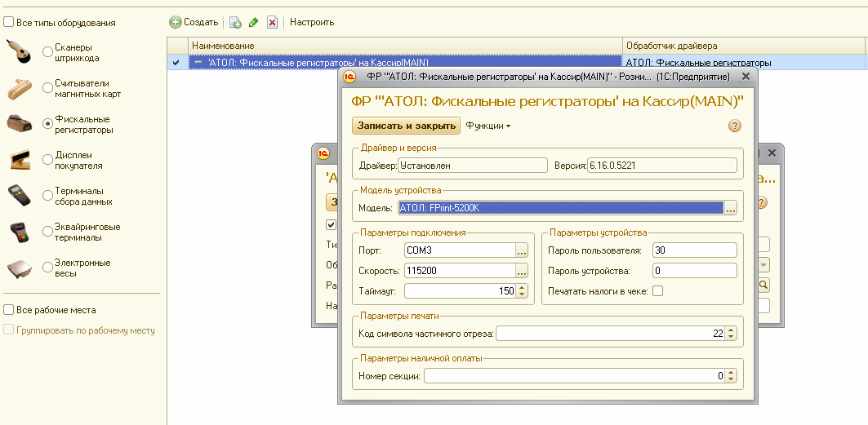Open the speed (Скорость) selection ellipsis button
The width and height of the screenshot is (868, 425).
tap(522, 271)
